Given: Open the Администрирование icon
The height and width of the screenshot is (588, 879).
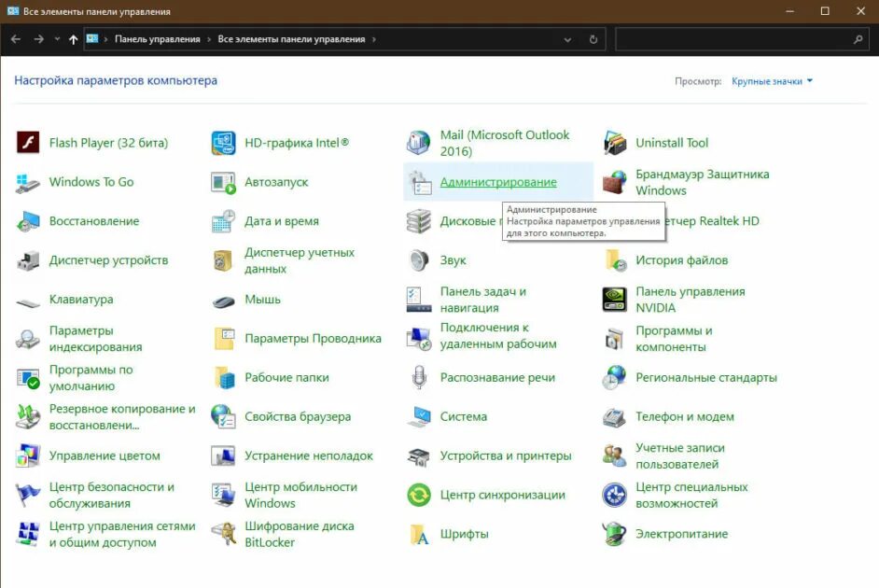Looking at the screenshot, I should coord(418,182).
